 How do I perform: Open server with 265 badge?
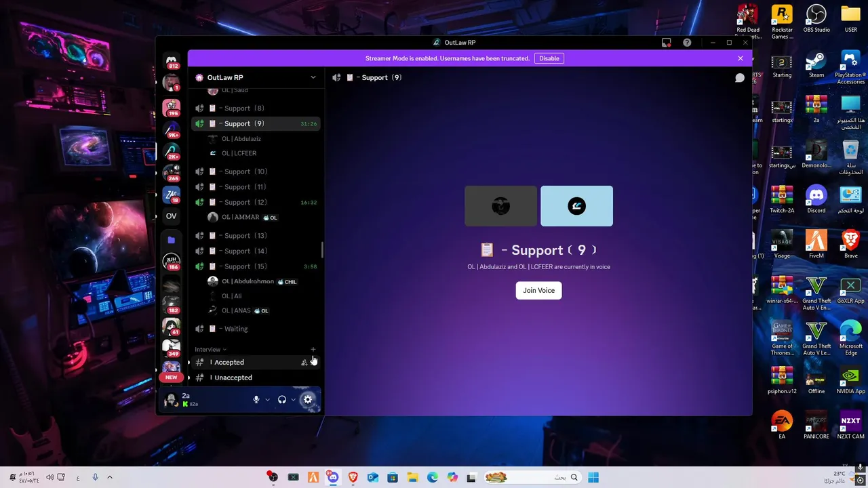pos(172,172)
